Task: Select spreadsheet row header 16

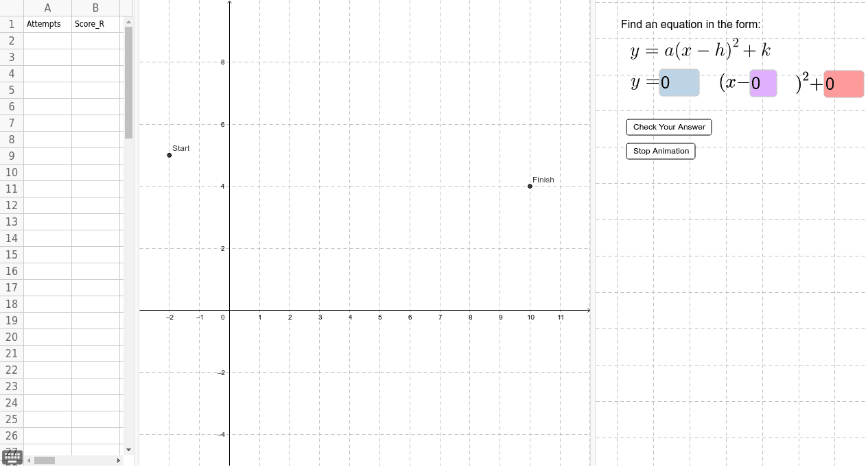Action: point(12,271)
